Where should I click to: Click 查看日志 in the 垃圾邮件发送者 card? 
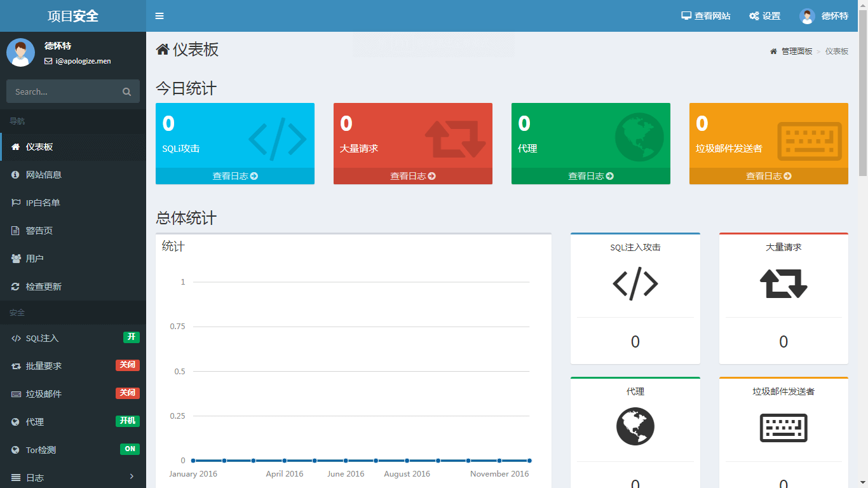(x=769, y=176)
